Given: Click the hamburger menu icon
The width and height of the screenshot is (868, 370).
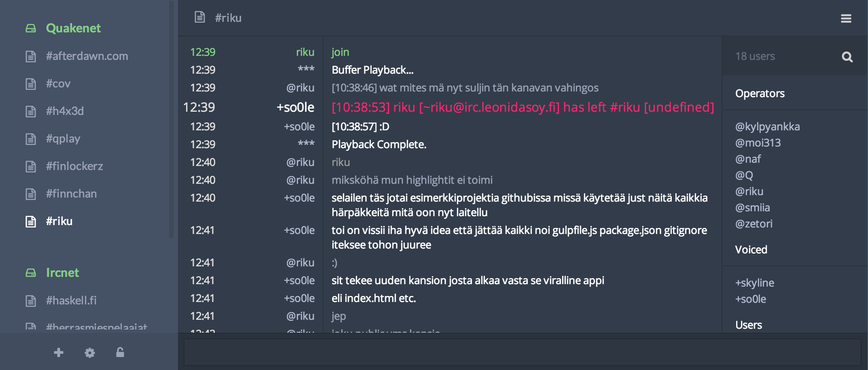Looking at the screenshot, I should click(x=846, y=19).
